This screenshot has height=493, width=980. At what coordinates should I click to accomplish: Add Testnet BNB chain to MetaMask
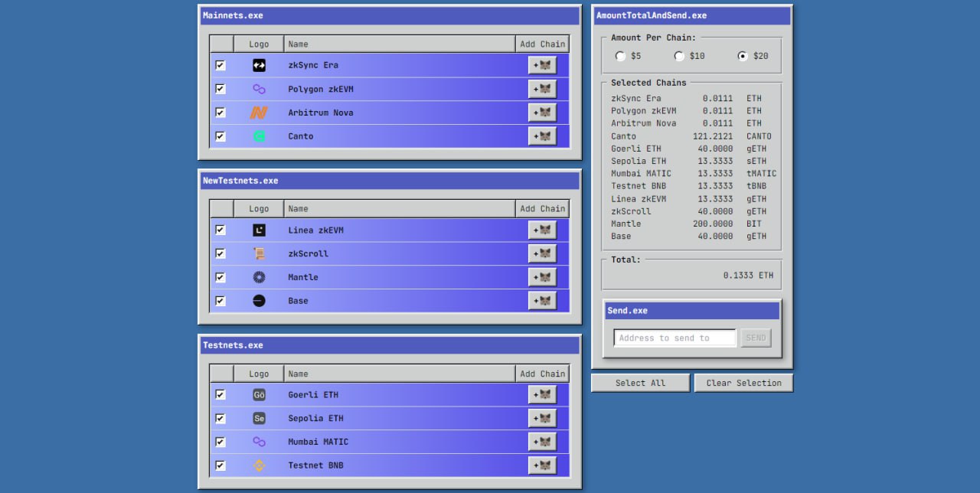542,465
